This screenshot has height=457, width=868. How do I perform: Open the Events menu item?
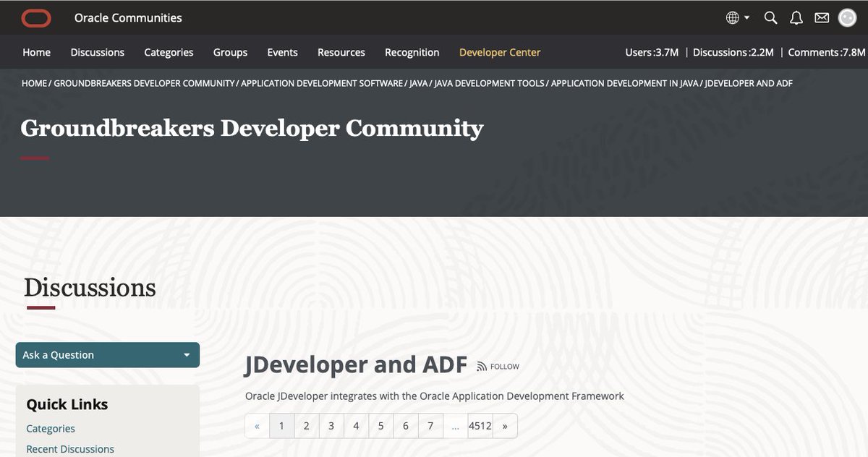(x=282, y=52)
